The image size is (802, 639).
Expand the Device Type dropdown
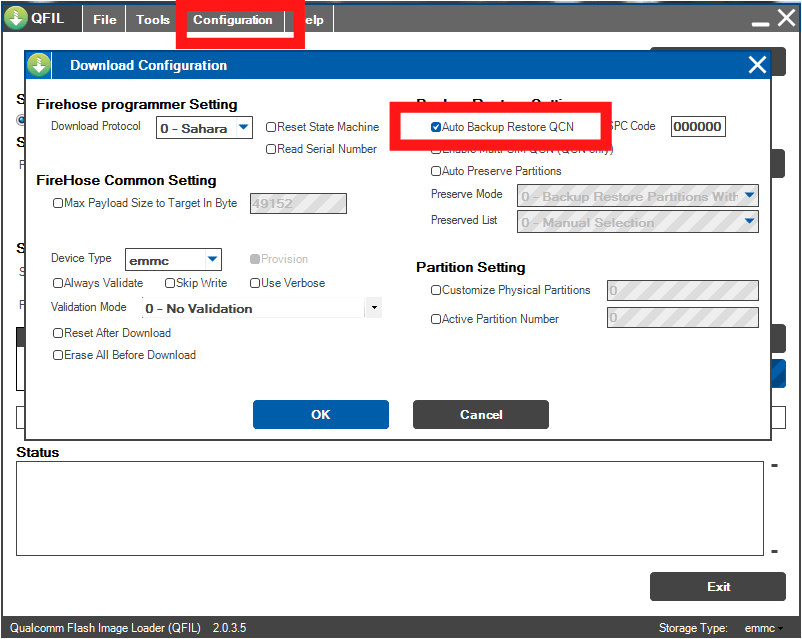click(x=213, y=259)
